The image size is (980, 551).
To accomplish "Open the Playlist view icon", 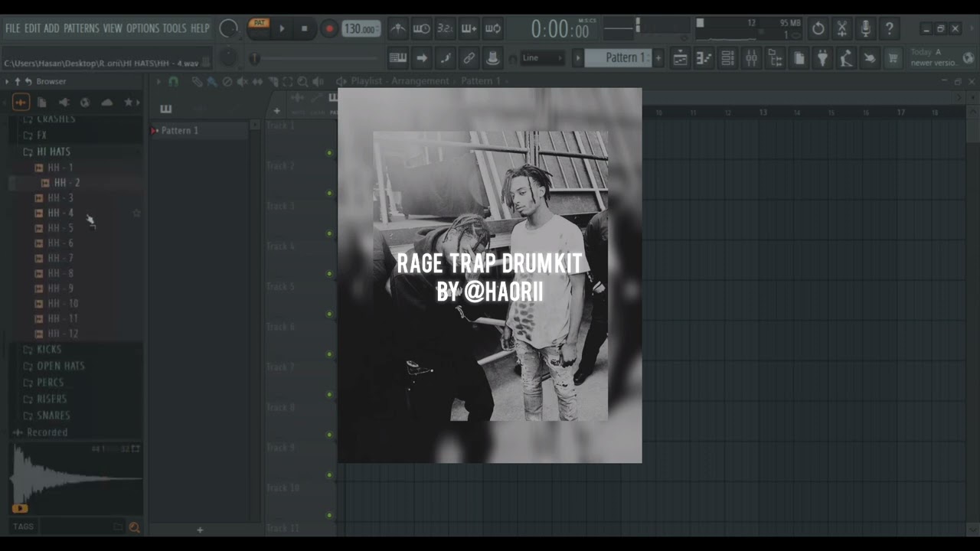I will [680, 58].
